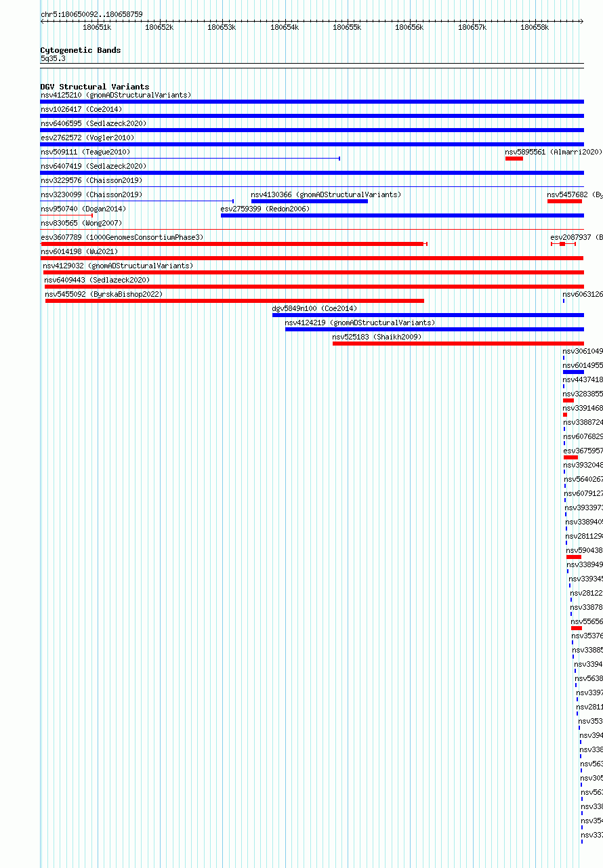Click the nsv5895561 (Almarri2020) label
Screen dimensions: 603x868
click(554, 152)
